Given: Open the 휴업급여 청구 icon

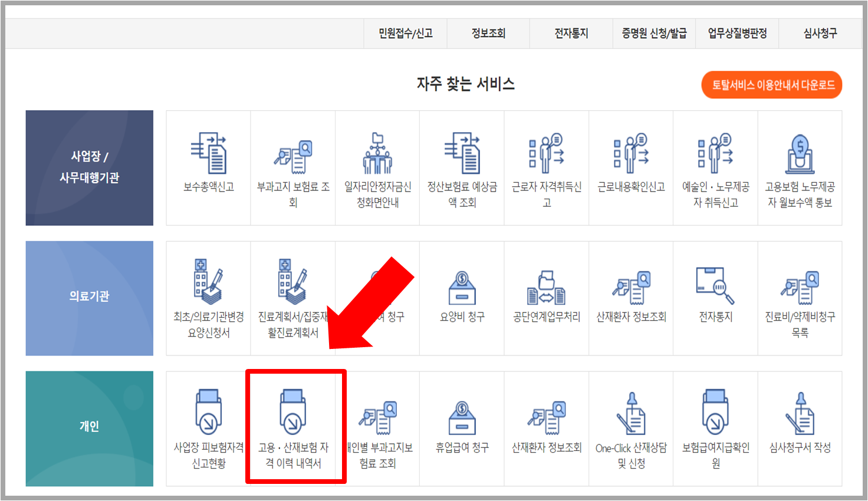Looking at the screenshot, I should coord(462,427).
